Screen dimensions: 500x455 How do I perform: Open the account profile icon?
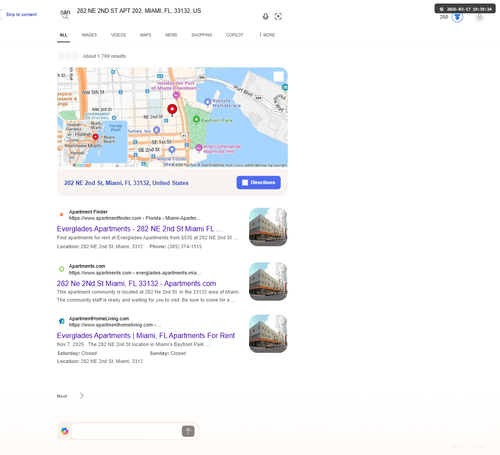[479, 17]
